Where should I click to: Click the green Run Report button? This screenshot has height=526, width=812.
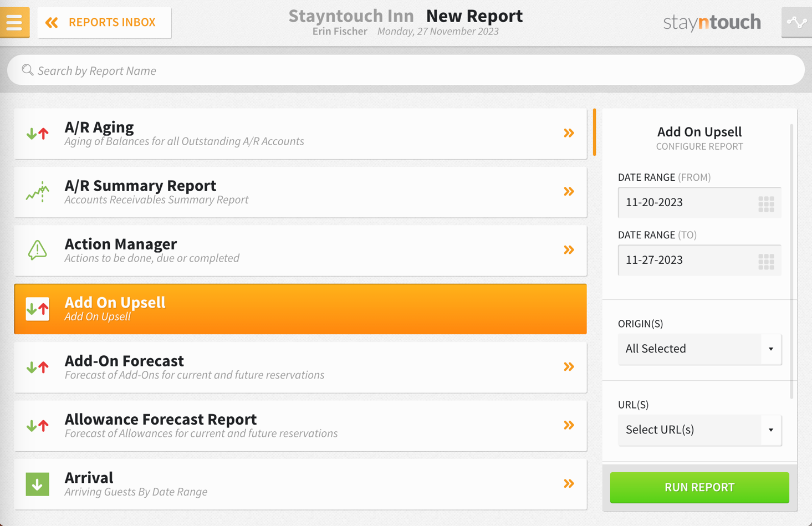click(x=699, y=488)
